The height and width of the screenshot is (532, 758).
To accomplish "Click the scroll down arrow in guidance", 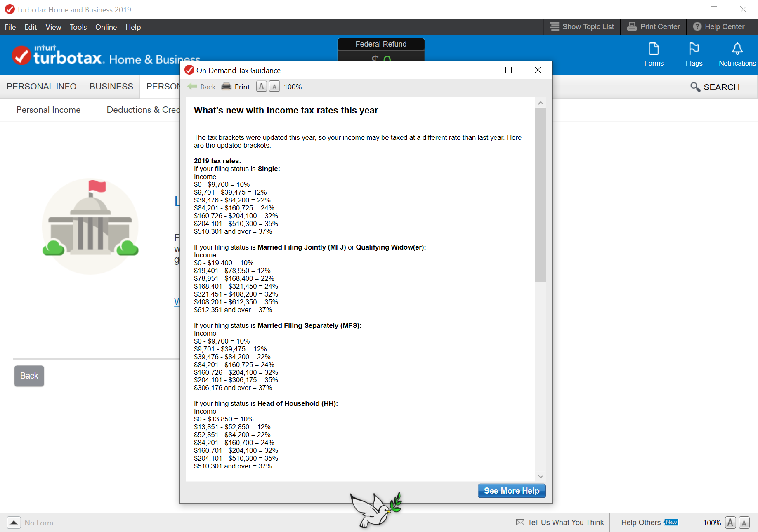I will tap(541, 476).
